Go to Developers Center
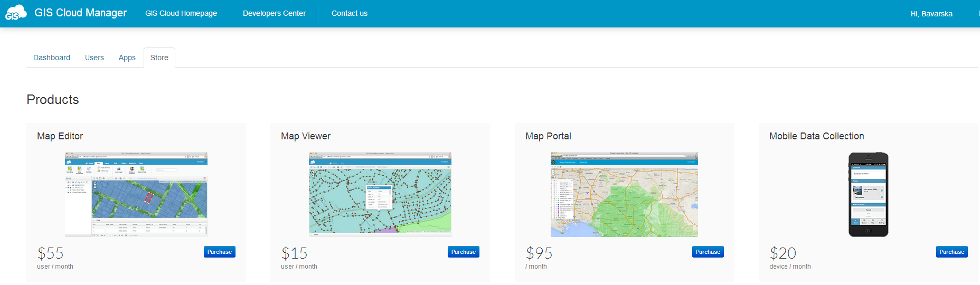The width and height of the screenshot is (980, 285). [x=274, y=13]
